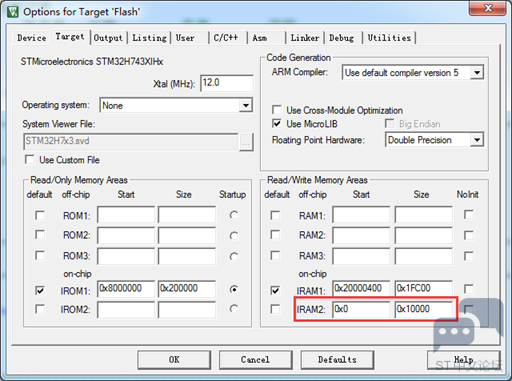Enable NoInit for RAM1

(469, 215)
